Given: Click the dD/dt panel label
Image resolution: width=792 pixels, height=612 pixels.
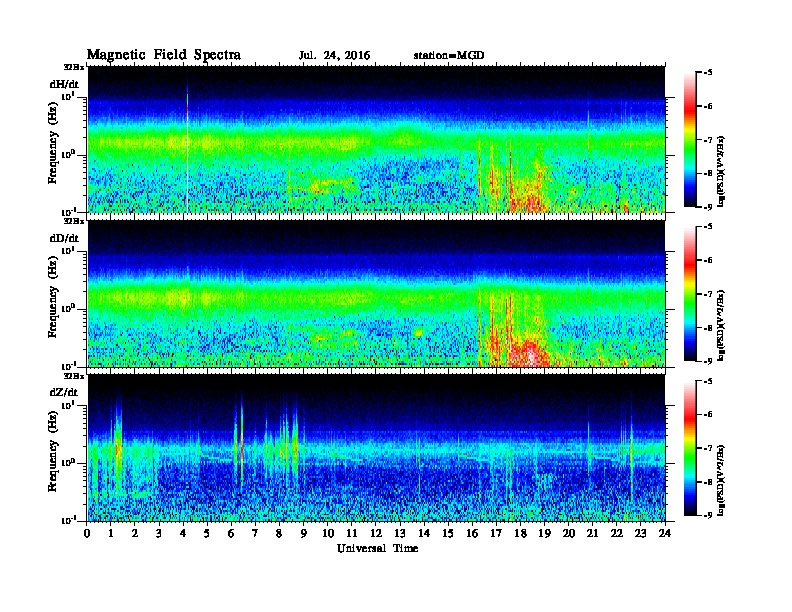Looking at the screenshot, I should [64, 238].
